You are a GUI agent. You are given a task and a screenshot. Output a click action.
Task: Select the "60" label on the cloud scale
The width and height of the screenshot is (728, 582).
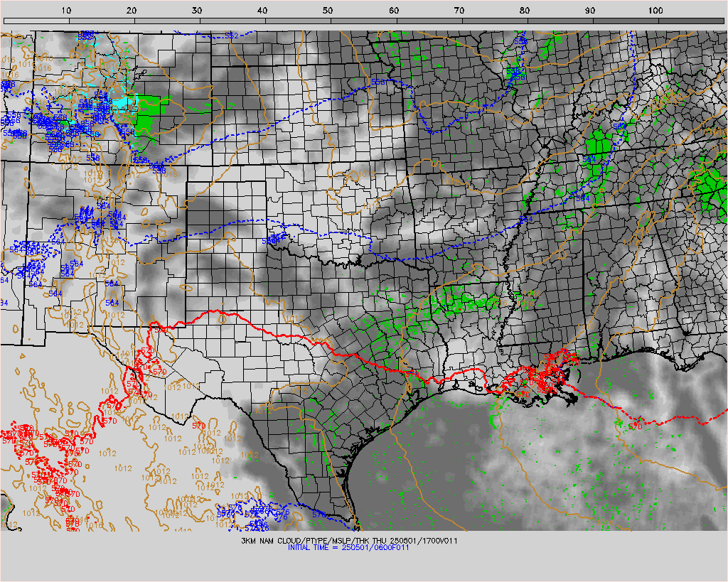[x=394, y=10]
